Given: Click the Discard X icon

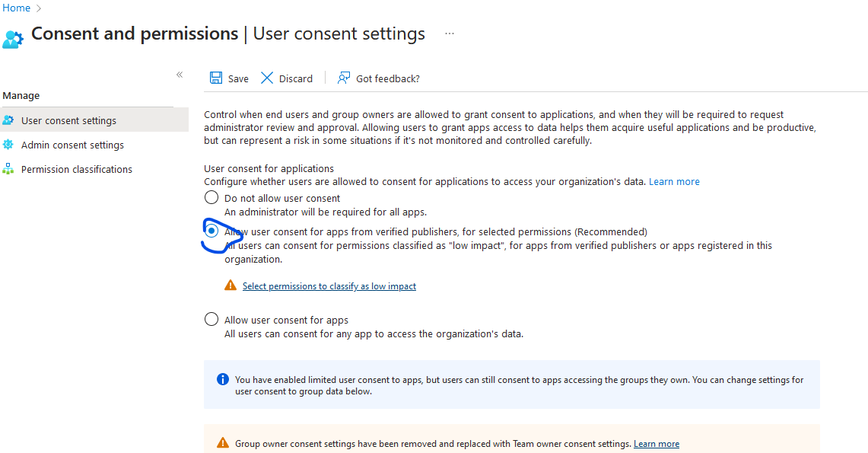Looking at the screenshot, I should [267, 78].
